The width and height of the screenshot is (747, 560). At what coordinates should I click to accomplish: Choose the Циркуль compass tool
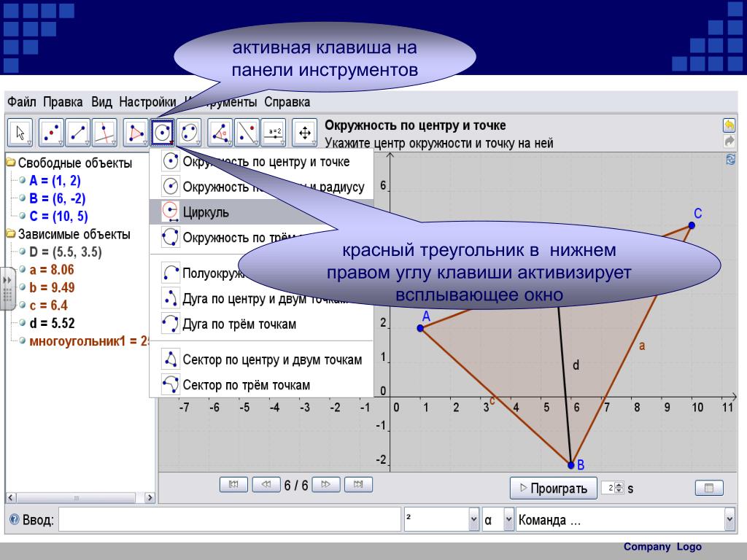click(x=262, y=212)
